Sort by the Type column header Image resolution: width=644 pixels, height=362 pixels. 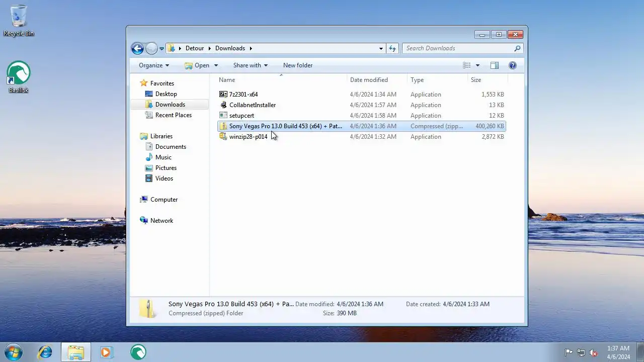pos(437,80)
